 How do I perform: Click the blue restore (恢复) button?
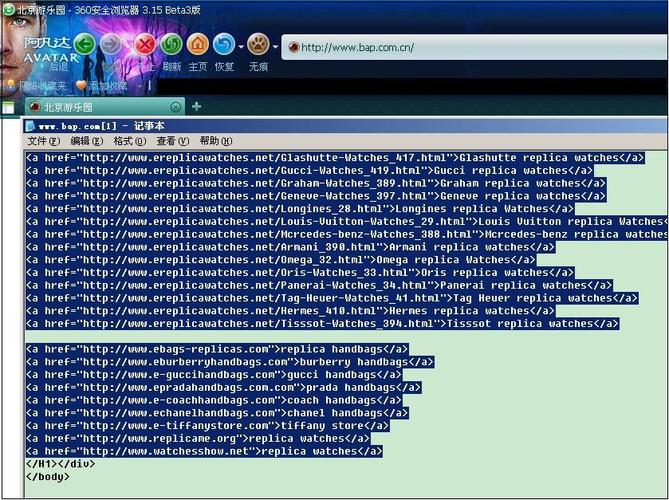[x=224, y=44]
